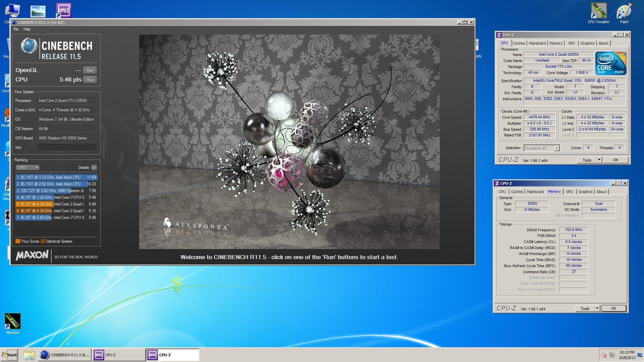Select ranking row 6 Core 2 Quad 5.16

coord(56,211)
